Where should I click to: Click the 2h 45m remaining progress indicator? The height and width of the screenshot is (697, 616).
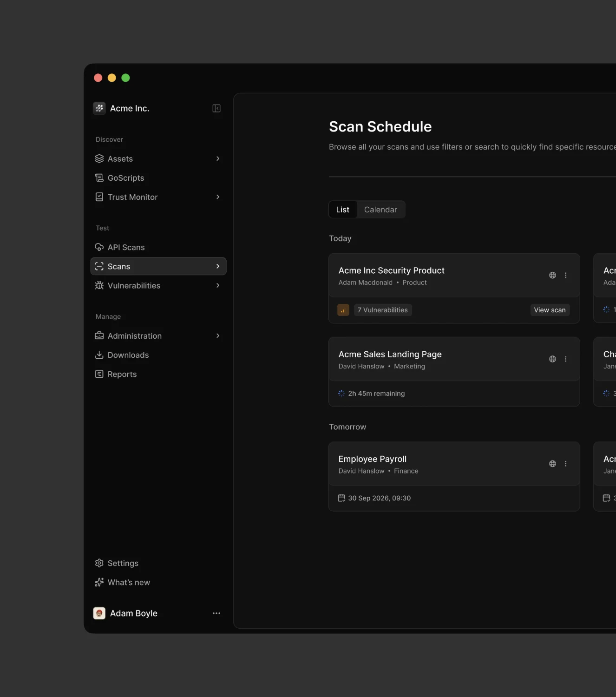coord(372,394)
